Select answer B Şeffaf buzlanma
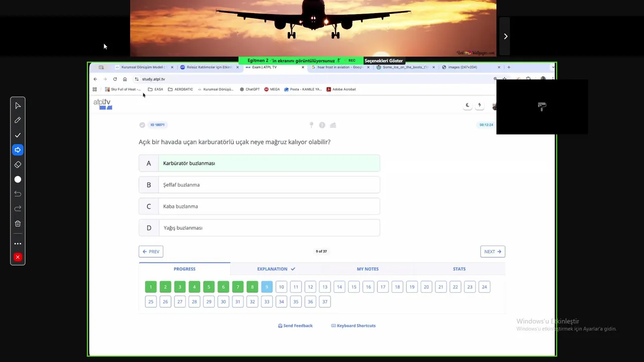 (x=259, y=185)
